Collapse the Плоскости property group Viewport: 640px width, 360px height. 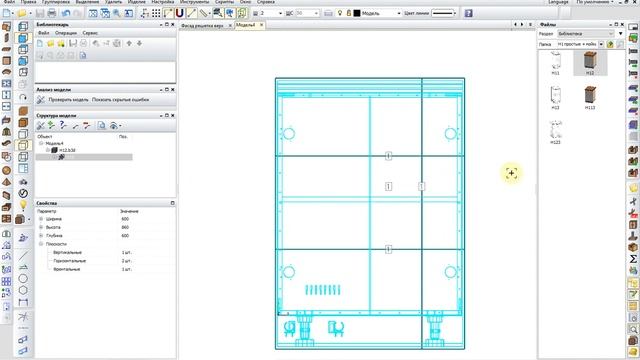pos(41,244)
